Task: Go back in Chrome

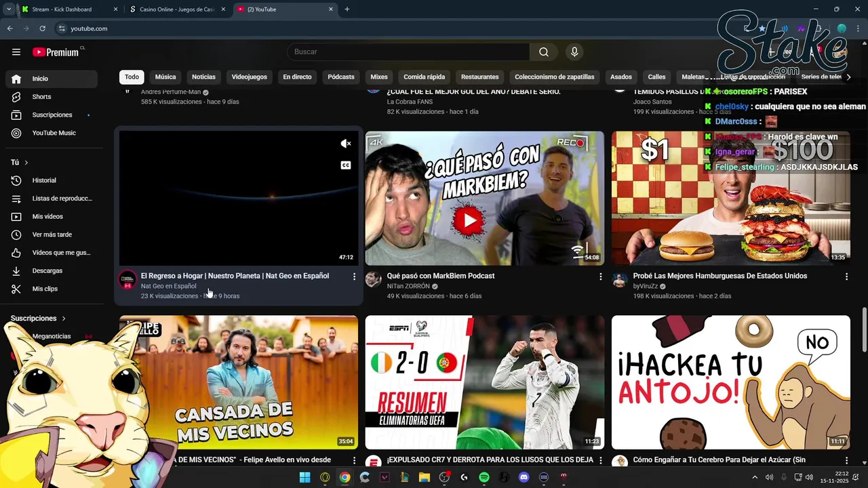Action: 9,28
